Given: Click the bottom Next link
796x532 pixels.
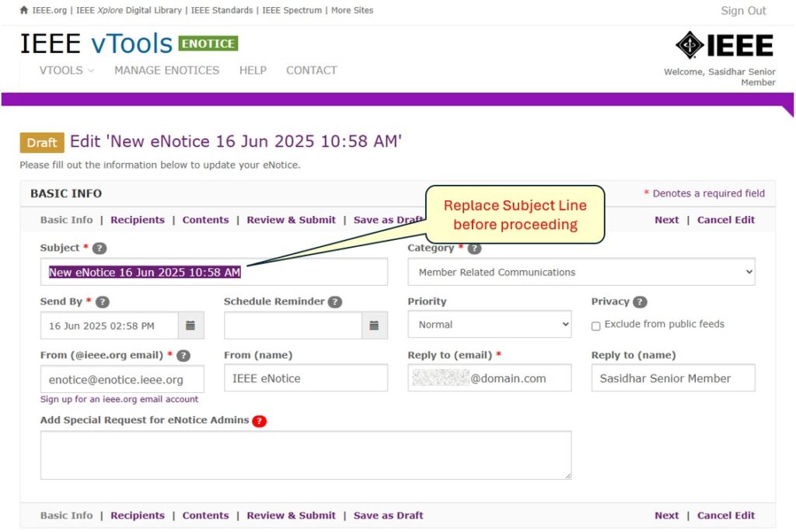Looking at the screenshot, I should pyautogui.click(x=666, y=516).
